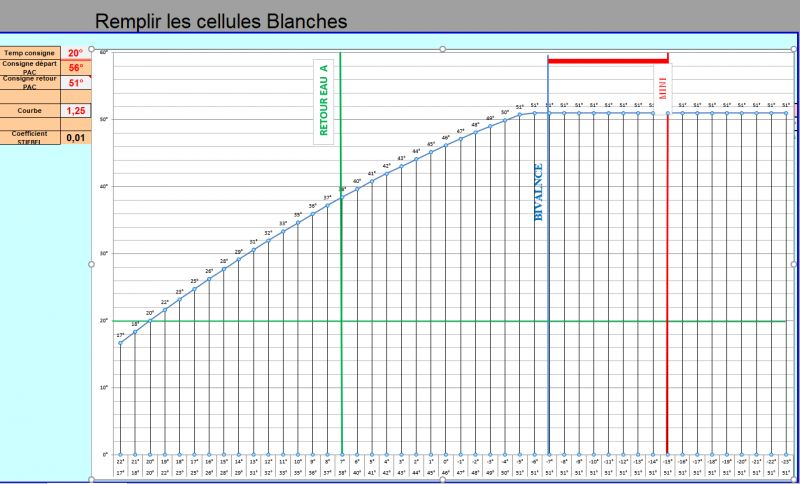This screenshot has height=484, width=800.
Task: Select the BIVALNCE vertical label
Action: click(539, 191)
